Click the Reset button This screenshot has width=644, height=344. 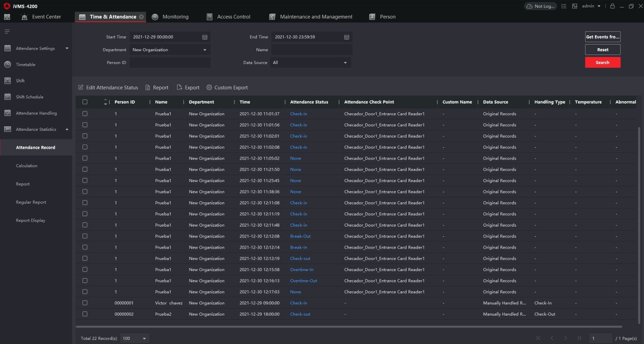click(603, 50)
